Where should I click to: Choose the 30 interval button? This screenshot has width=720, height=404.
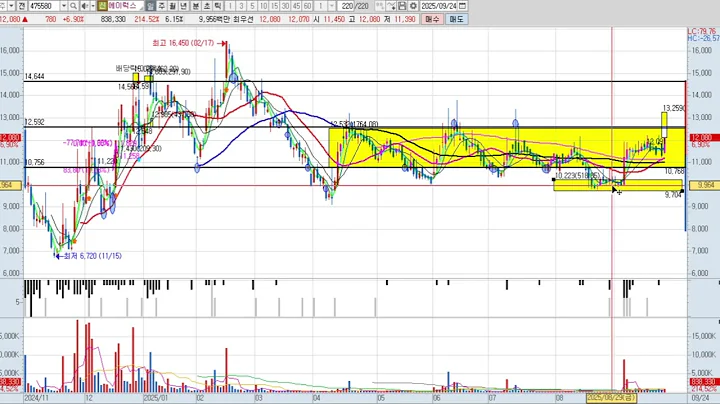(x=285, y=6)
